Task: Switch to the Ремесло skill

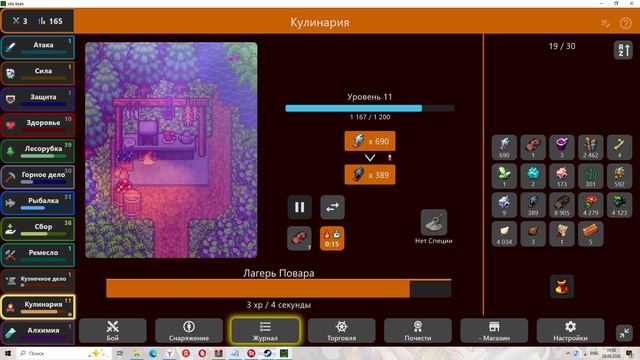Action: 38,255
